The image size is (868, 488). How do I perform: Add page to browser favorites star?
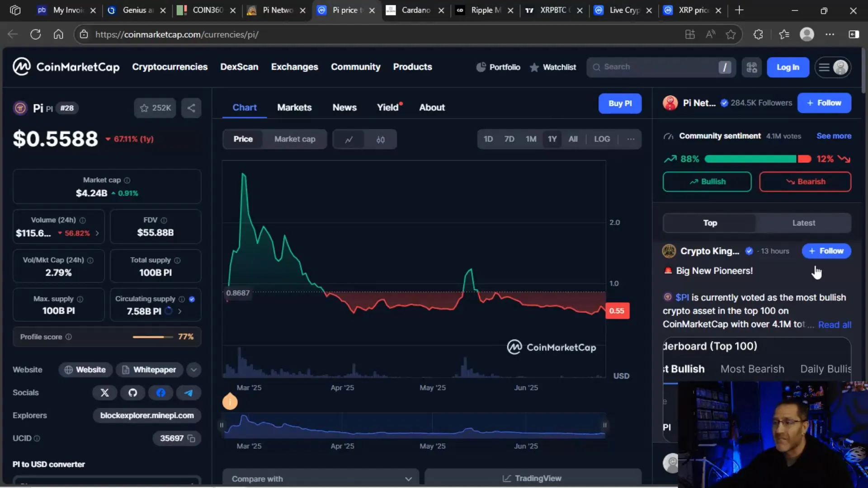tap(731, 34)
